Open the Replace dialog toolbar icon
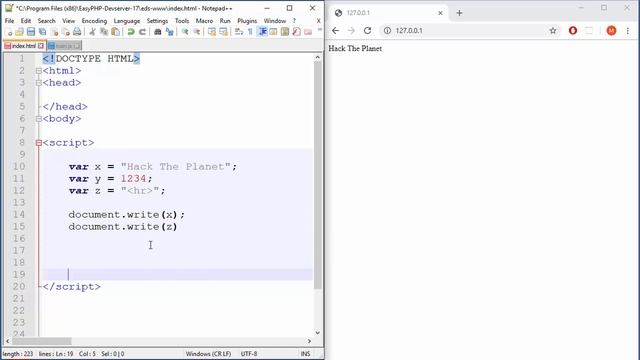Screen dimensions: 640x360 pos(169,32)
